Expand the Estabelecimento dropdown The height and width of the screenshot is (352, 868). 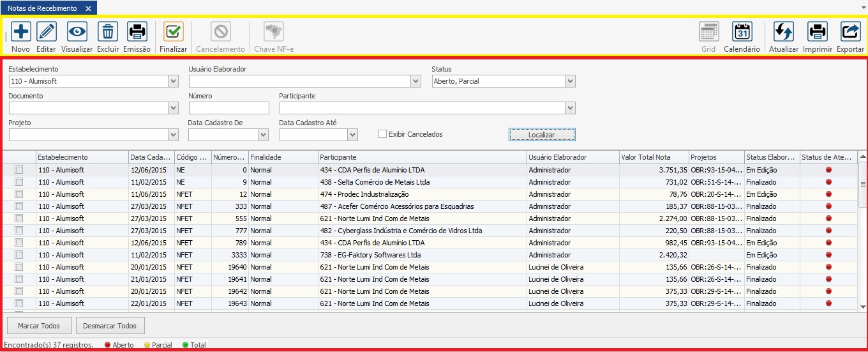(173, 81)
